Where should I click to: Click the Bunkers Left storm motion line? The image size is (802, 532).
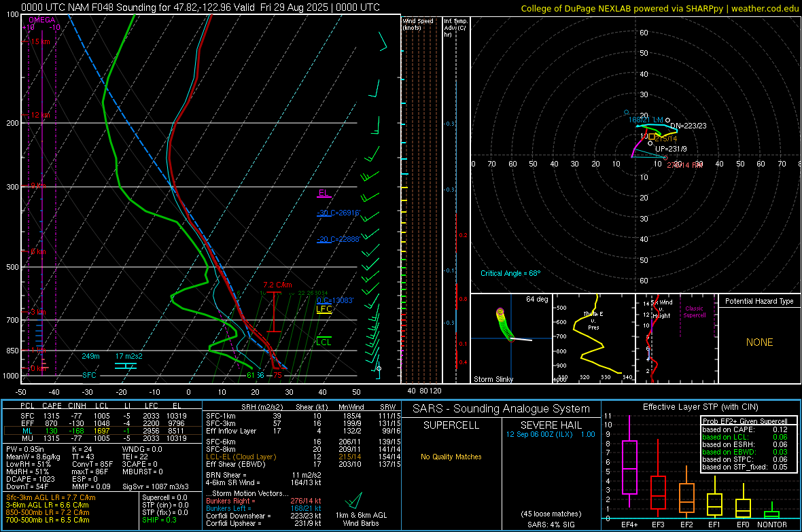point(264,508)
